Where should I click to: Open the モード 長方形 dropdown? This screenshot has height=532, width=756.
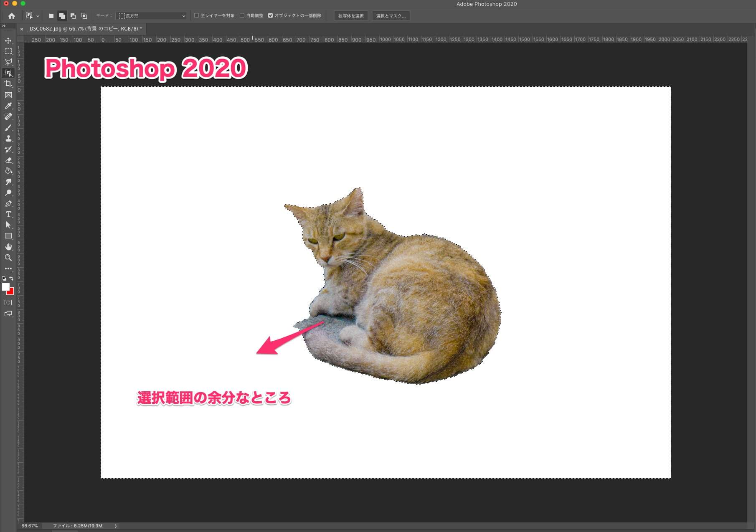pos(152,16)
